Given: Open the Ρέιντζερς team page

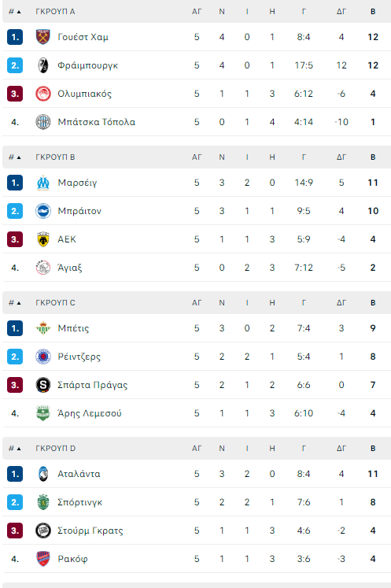Looking at the screenshot, I should click(x=79, y=357).
